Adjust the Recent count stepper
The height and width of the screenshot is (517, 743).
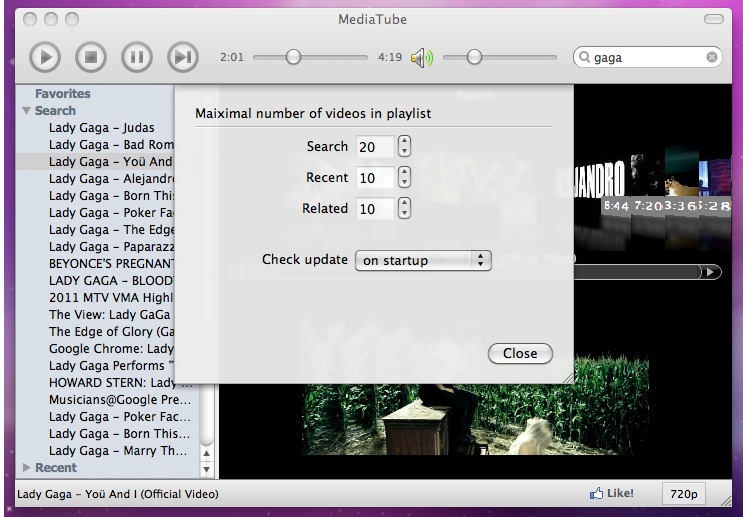point(403,178)
